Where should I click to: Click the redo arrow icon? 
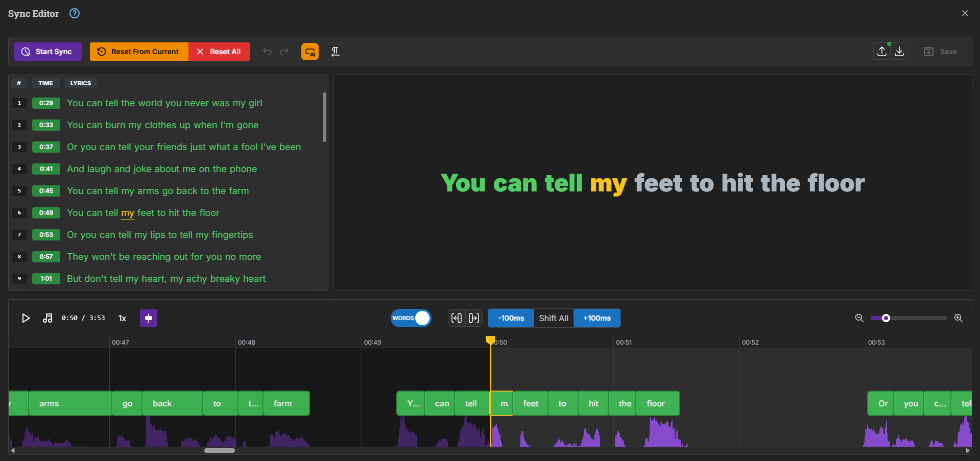[284, 52]
